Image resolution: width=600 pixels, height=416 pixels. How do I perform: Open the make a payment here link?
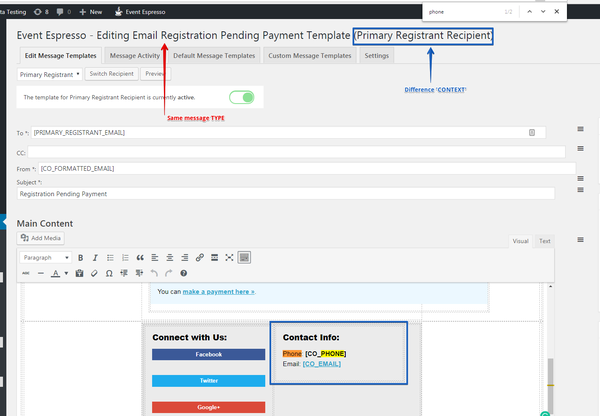click(218, 292)
